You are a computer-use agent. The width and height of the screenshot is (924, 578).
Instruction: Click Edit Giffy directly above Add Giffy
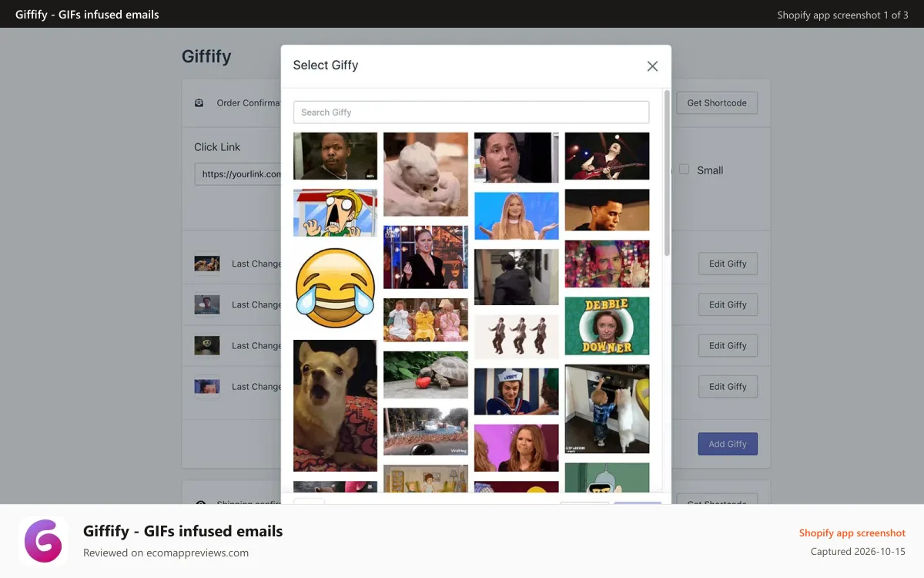tap(728, 387)
